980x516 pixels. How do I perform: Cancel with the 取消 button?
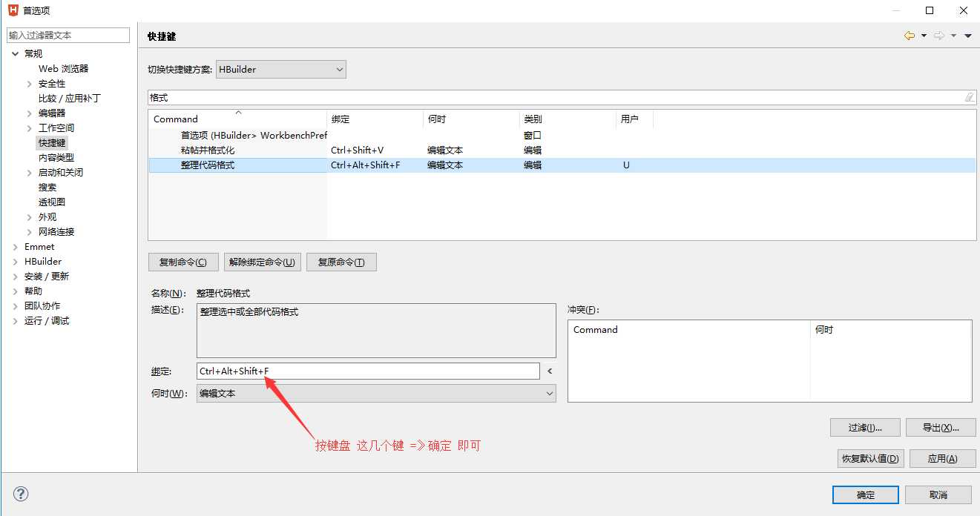tap(938, 494)
